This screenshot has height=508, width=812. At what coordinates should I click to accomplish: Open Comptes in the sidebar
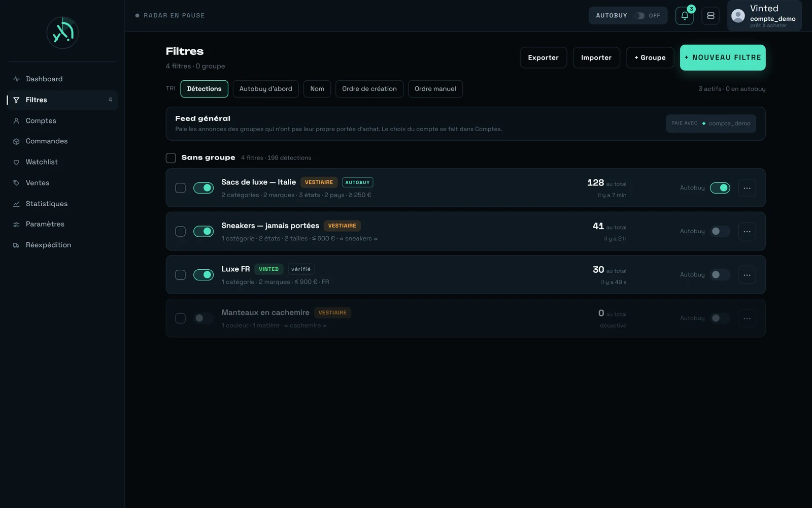(x=62, y=120)
